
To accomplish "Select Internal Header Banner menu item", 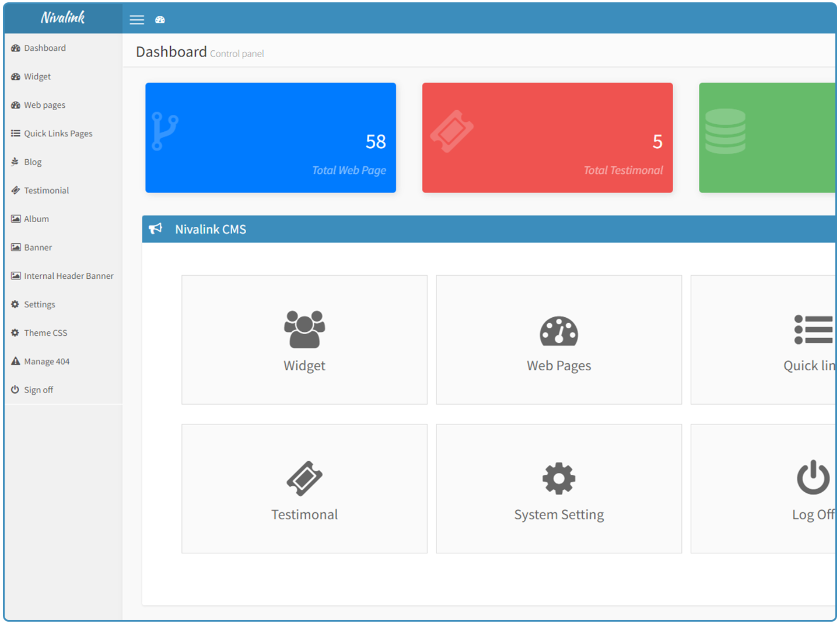I will tap(68, 276).
